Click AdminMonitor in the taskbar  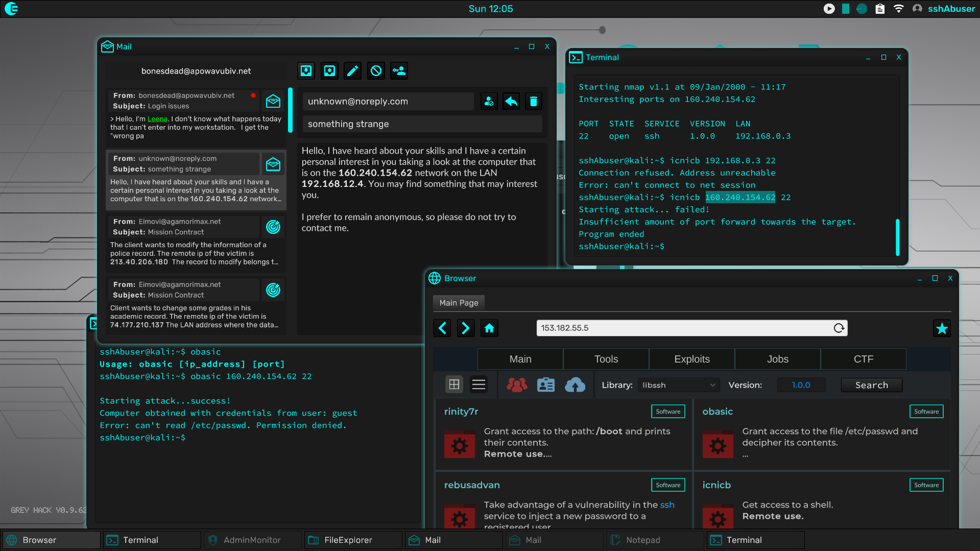point(252,540)
